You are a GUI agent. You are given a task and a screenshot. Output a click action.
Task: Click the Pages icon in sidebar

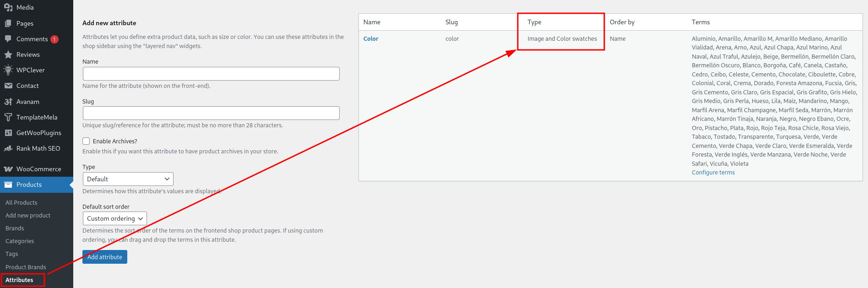[x=8, y=23]
